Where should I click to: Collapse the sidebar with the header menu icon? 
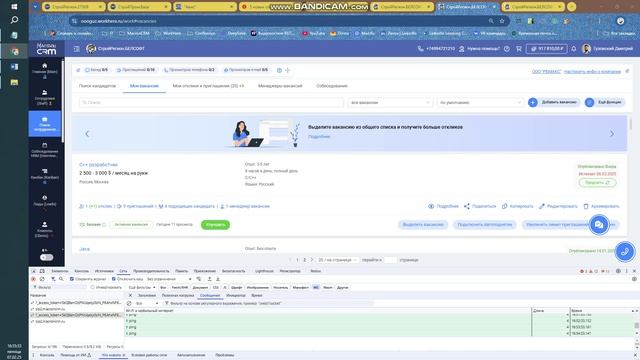[77, 49]
